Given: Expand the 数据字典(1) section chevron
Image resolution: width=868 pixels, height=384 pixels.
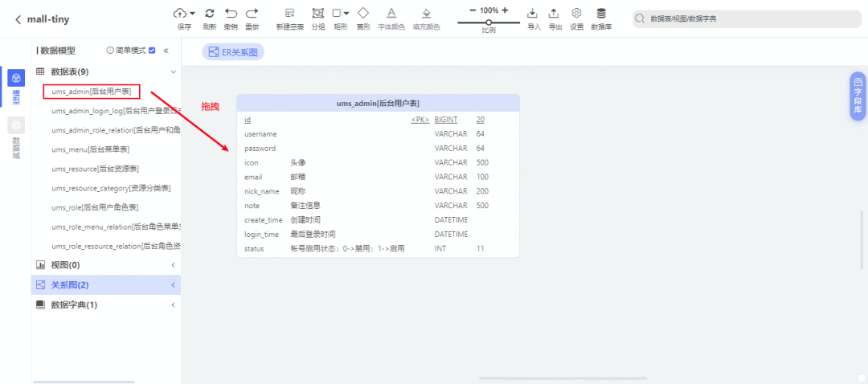Looking at the screenshot, I should pyautogui.click(x=174, y=305).
